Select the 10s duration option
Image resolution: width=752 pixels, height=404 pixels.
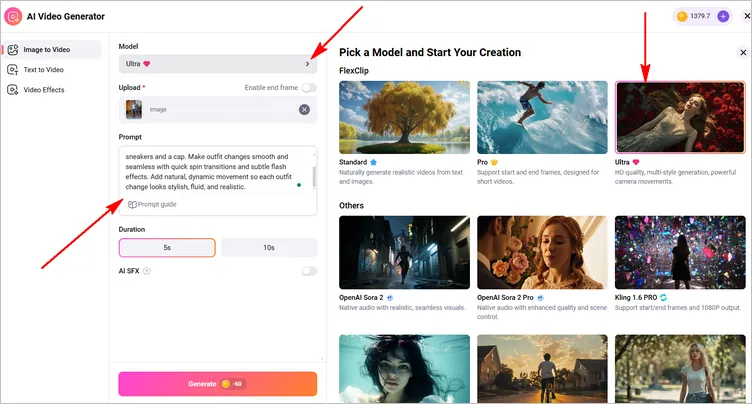269,248
